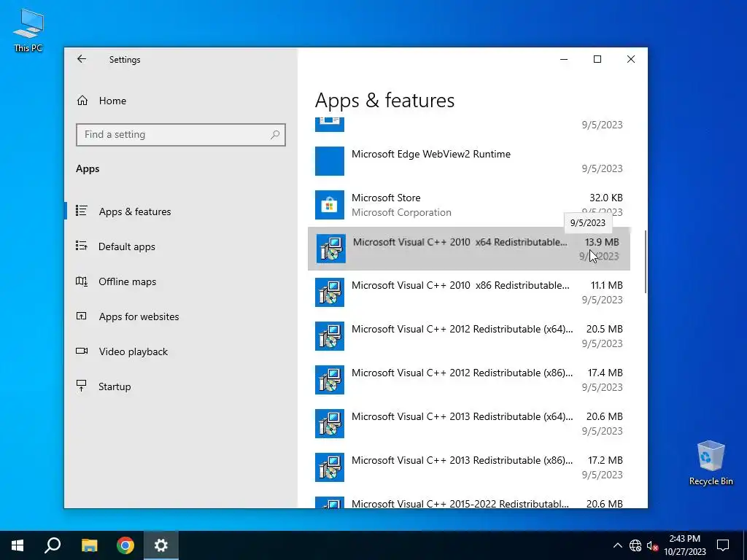The image size is (747, 560).
Task: Click the Visual C++ 2013 (x86) installer icon
Action: (x=330, y=467)
